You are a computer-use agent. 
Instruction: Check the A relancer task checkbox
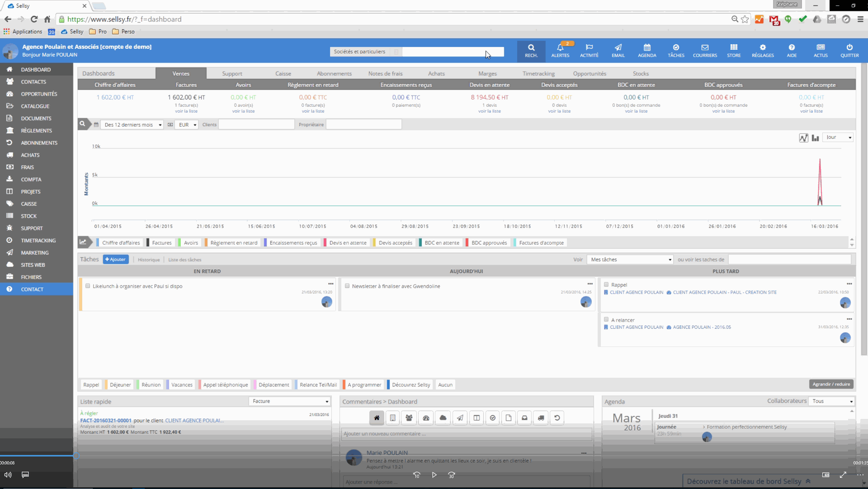coord(606,319)
